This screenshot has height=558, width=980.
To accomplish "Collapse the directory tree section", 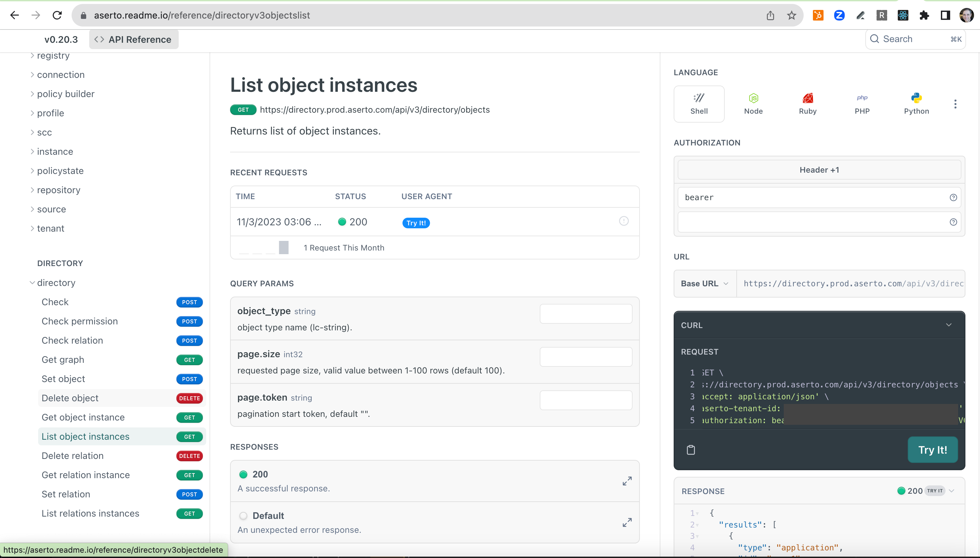I will click(x=32, y=283).
